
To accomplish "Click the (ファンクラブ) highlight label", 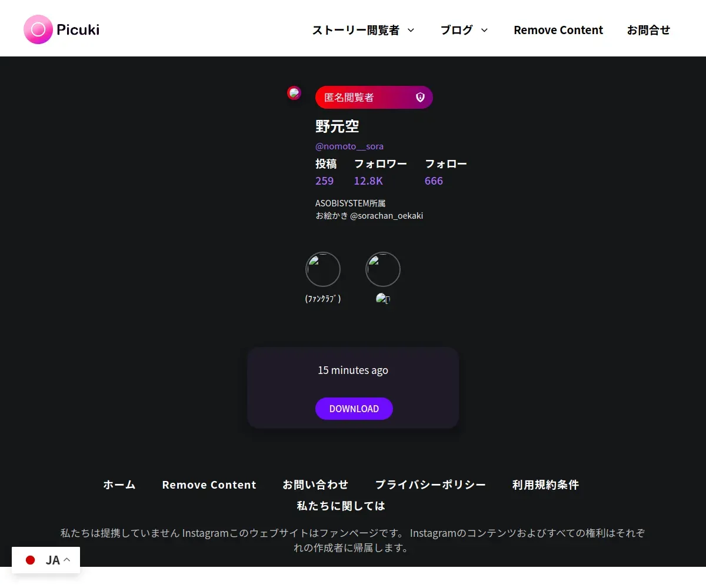I will pyautogui.click(x=323, y=299).
